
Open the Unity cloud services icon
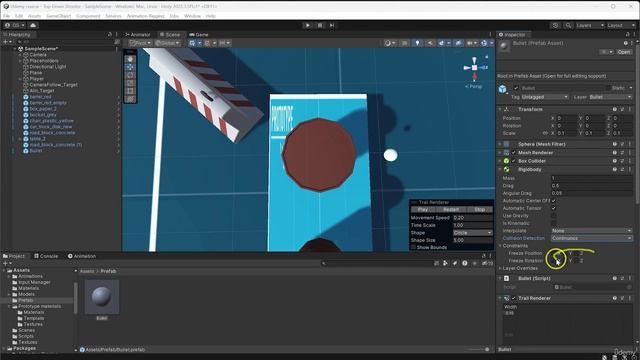coord(33,25)
